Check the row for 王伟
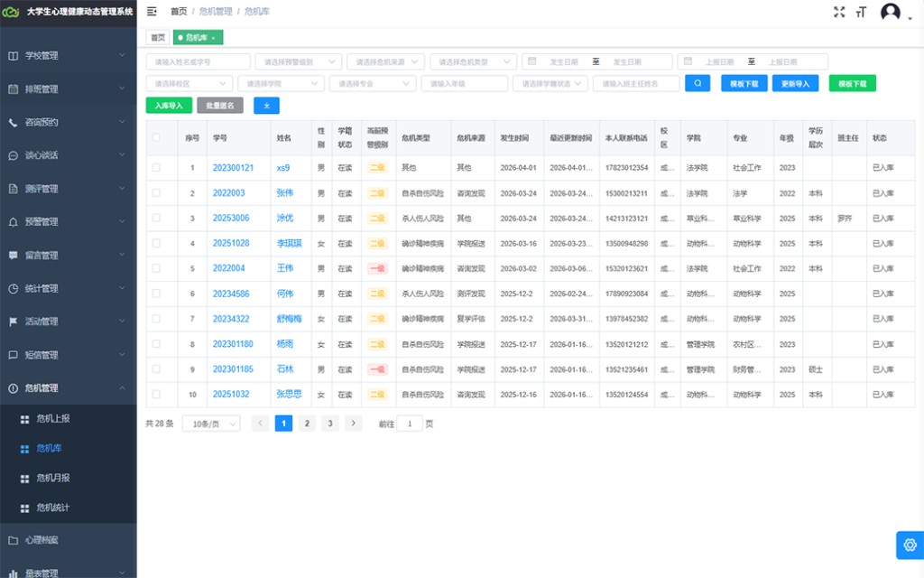The height and width of the screenshot is (578, 924). 156,267
